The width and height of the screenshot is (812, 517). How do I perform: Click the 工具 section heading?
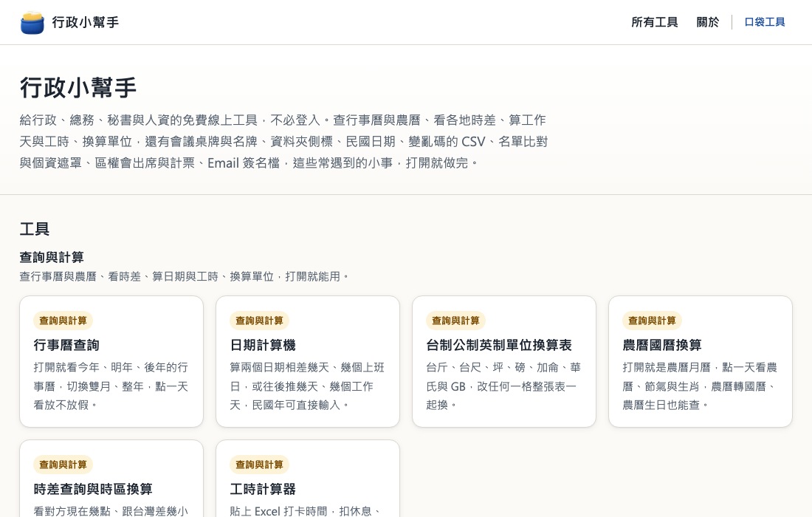point(35,229)
